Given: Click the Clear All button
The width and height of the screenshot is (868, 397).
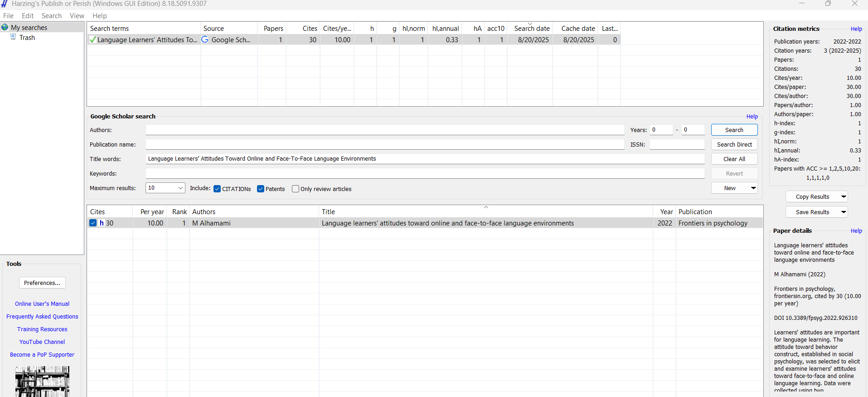Looking at the screenshot, I should point(734,159).
